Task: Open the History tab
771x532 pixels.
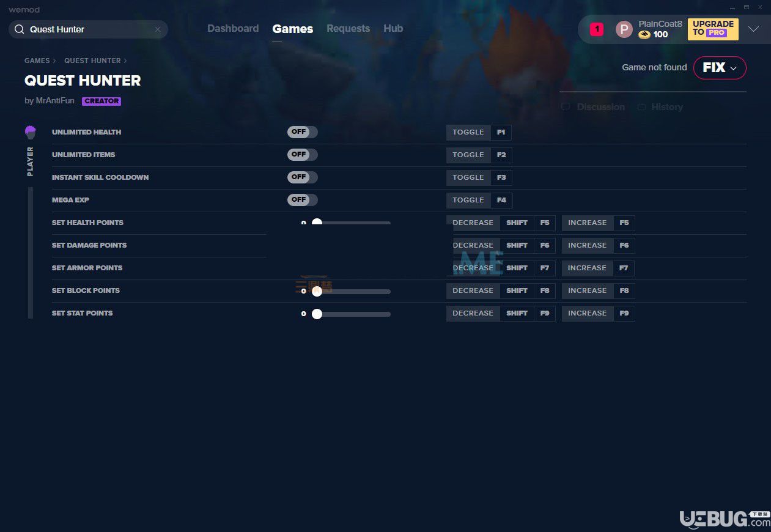Action: [660, 107]
